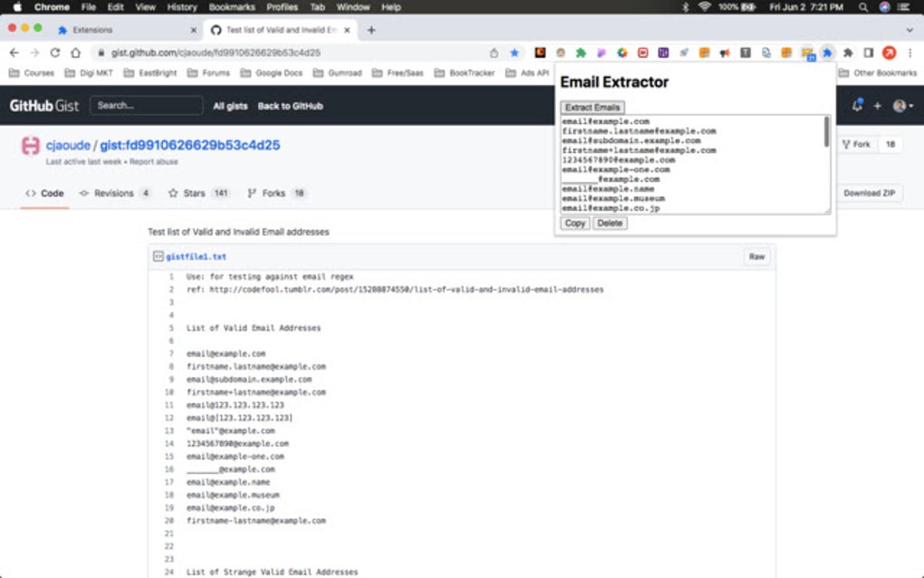
Task: Open the active blue puzzle extension icon
Action: coord(827,53)
